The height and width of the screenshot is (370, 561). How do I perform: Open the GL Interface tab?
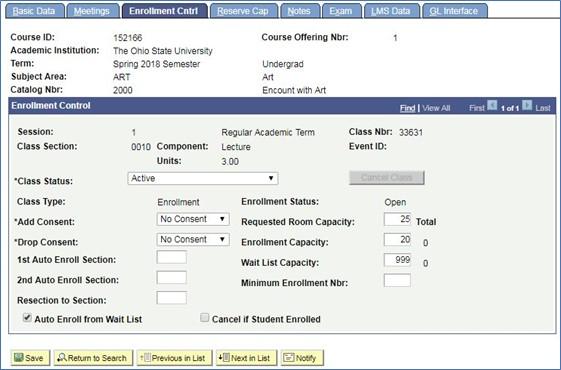(454, 11)
